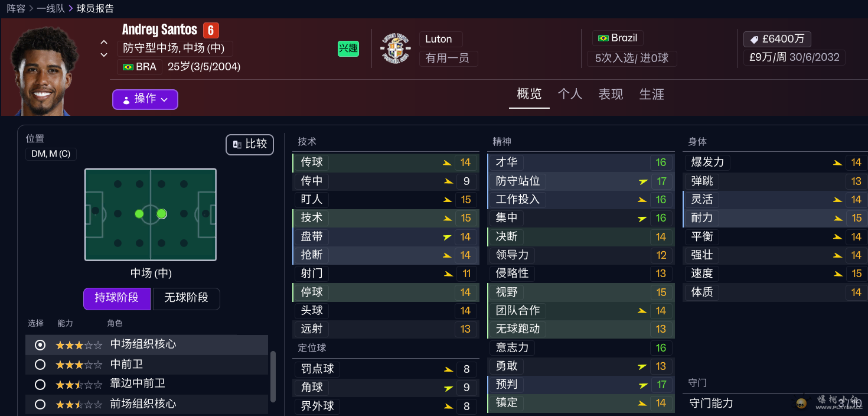
Task: Switch to the 个人 tab
Action: point(570,95)
